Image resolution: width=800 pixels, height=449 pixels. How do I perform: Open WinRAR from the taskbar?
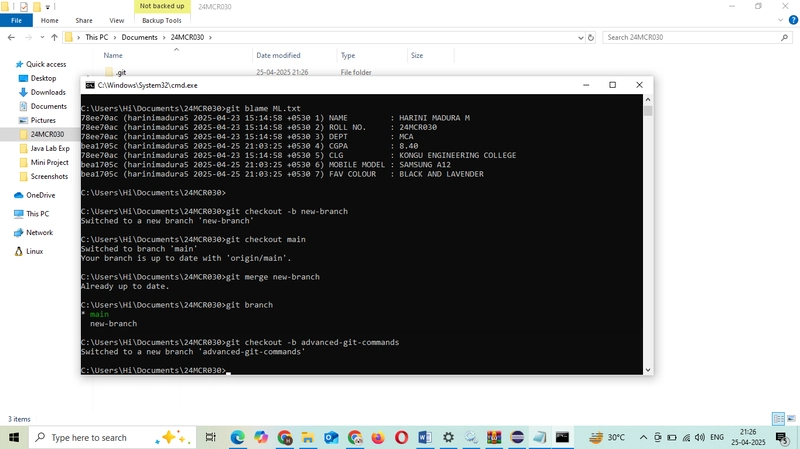(494, 437)
